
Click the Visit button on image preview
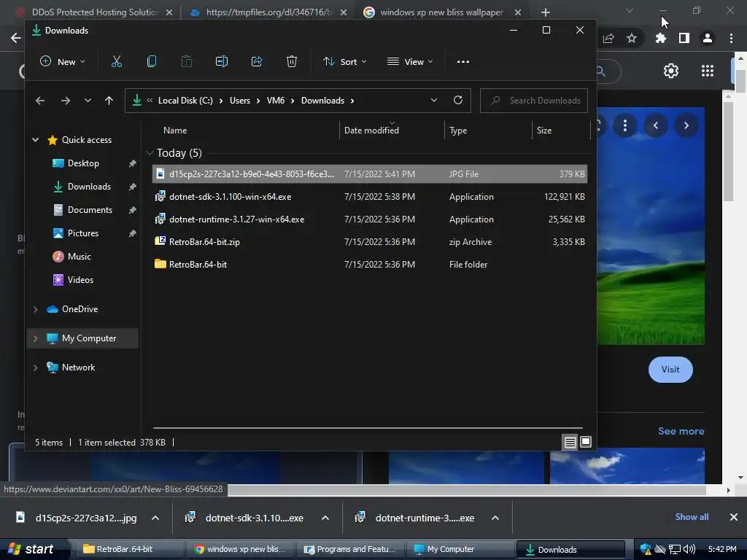coord(670,370)
